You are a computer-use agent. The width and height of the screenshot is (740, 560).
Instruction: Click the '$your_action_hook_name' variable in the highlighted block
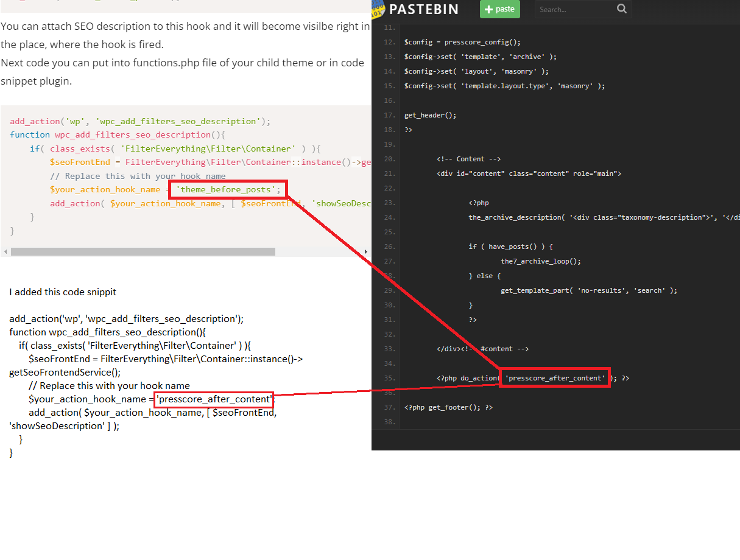(105, 189)
